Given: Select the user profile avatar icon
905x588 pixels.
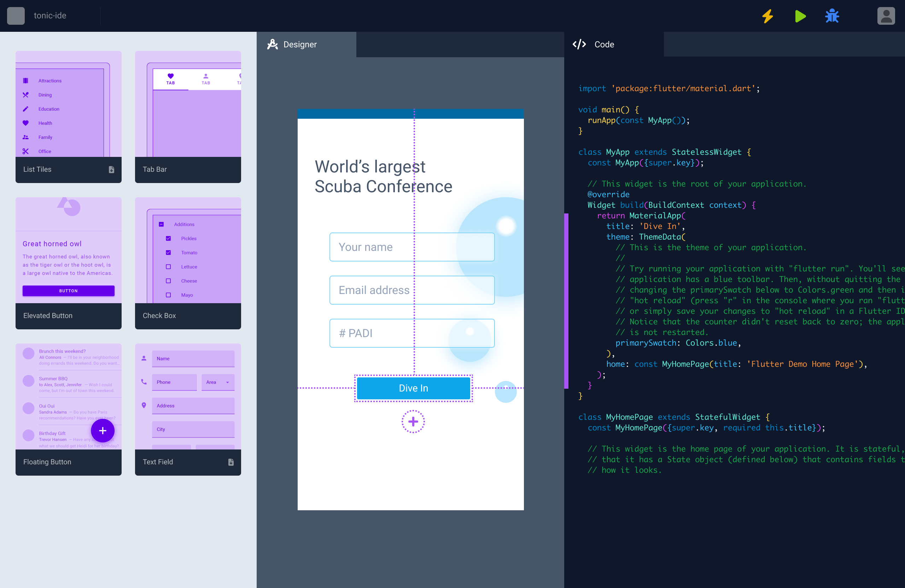Looking at the screenshot, I should 887,16.
